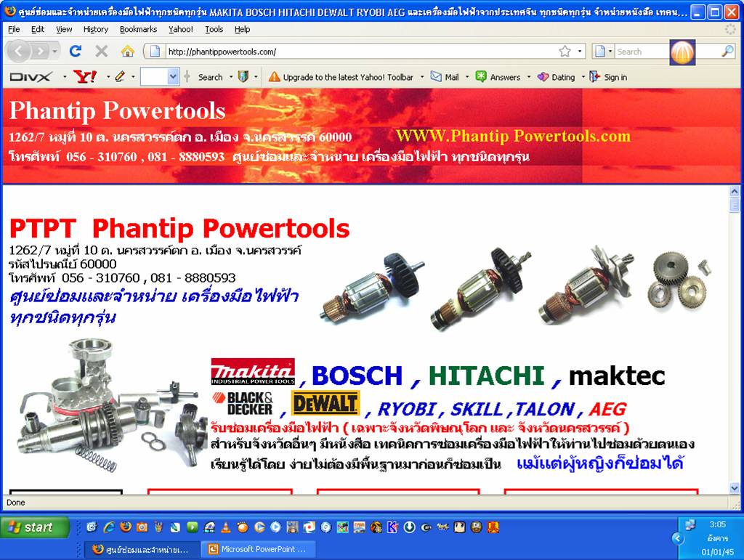Click the browser Back arrow button

(18, 51)
